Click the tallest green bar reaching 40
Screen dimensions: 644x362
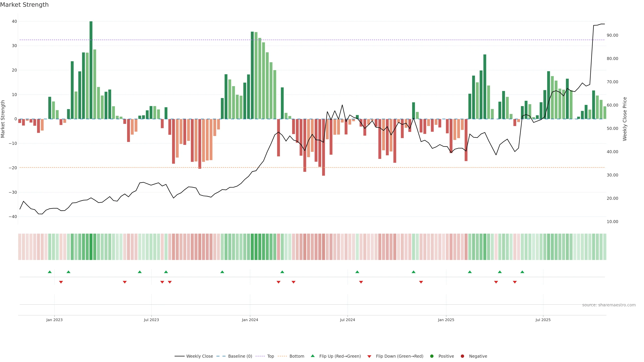pos(91,70)
